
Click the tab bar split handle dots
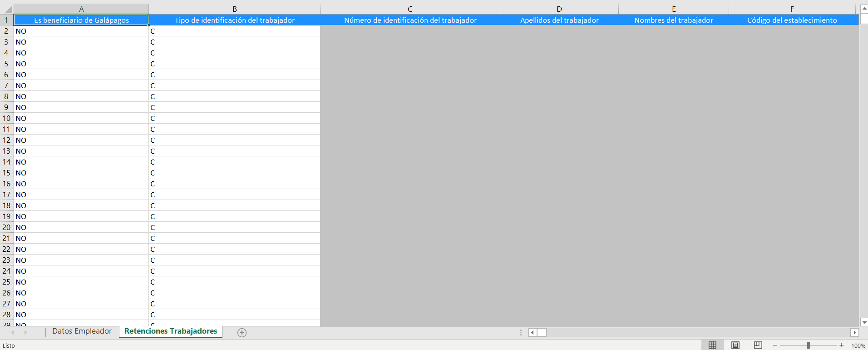click(x=521, y=333)
